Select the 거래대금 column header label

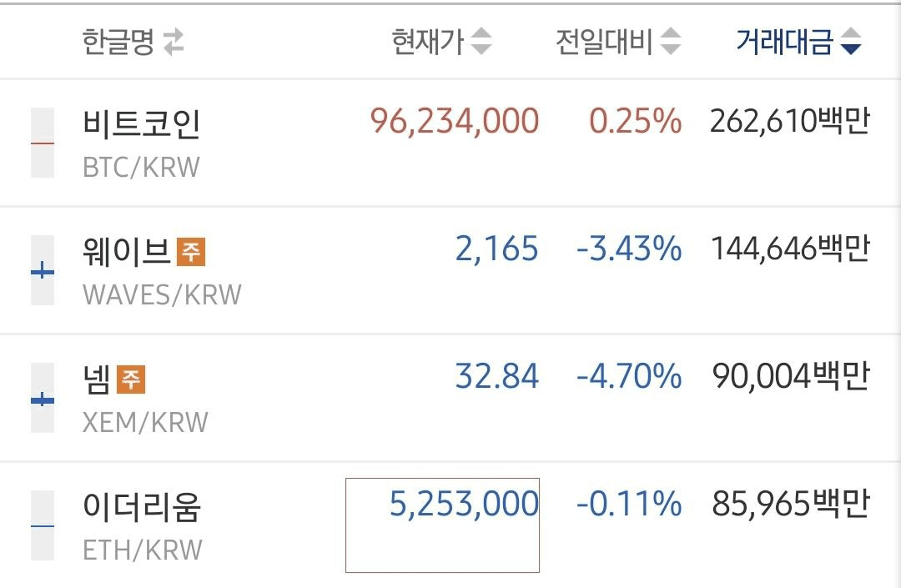pos(784,42)
